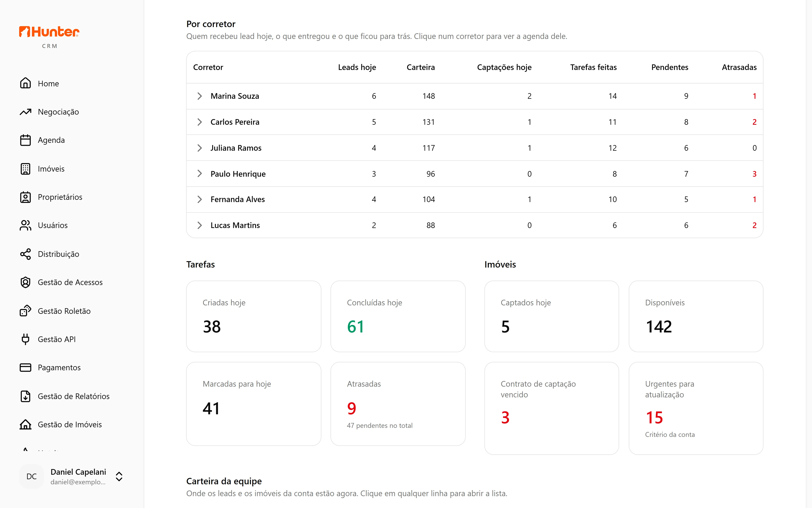812x508 pixels.
Task: Click the Agenda calendar icon
Action: pos(26,140)
